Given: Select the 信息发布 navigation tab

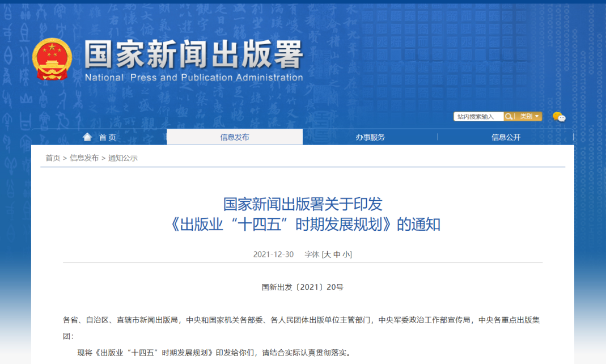Looking at the screenshot, I should (235, 137).
